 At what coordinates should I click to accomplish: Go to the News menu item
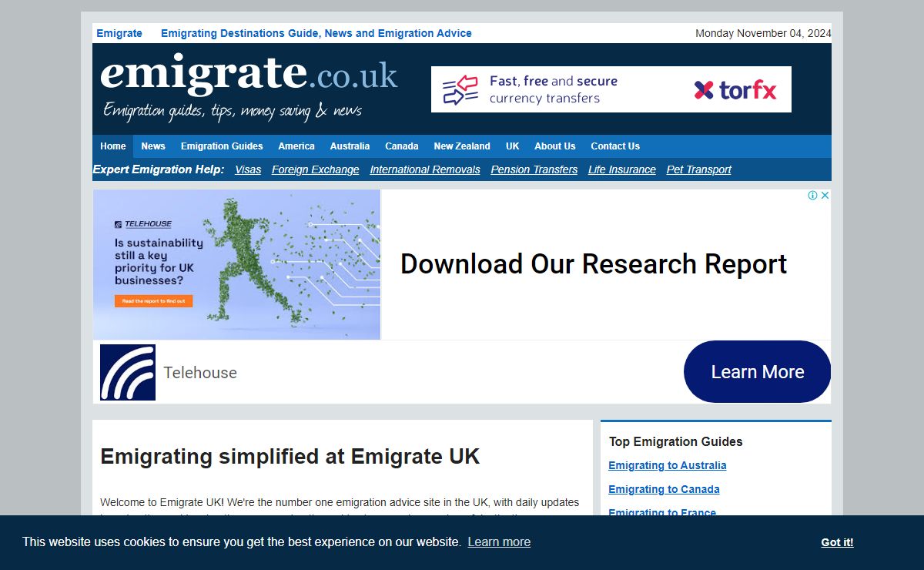click(x=153, y=146)
